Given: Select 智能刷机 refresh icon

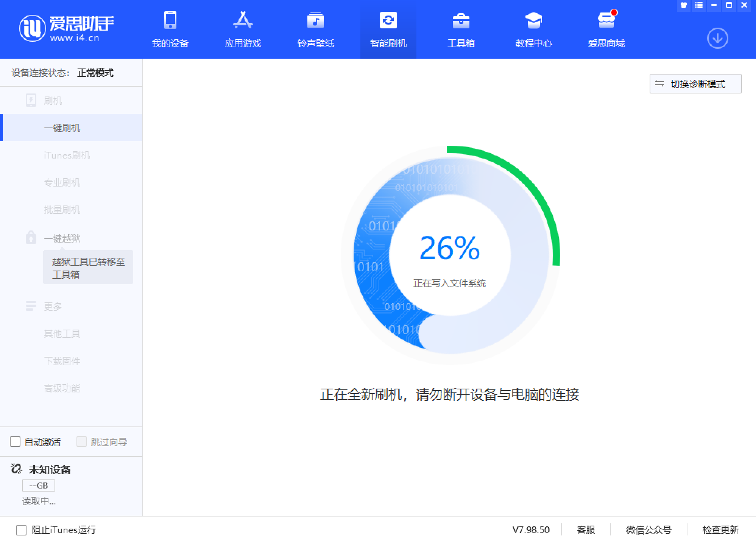Looking at the screenshot, I should (x=388, y=20).
